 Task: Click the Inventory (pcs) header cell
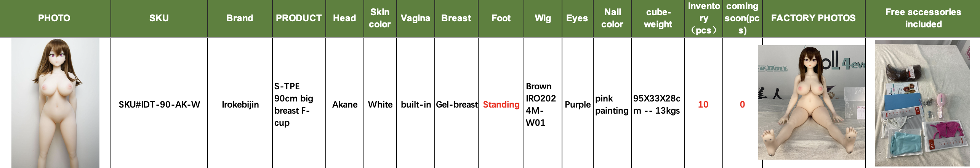tap(703, 18)
